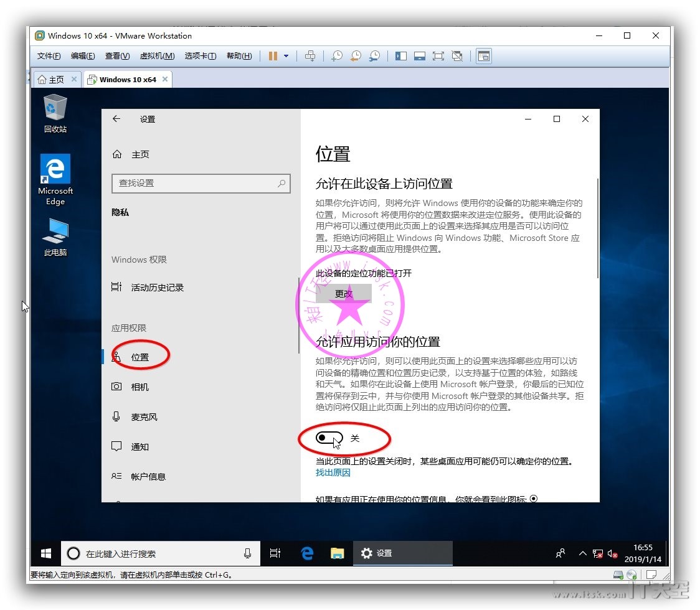Revert the virtual machine to its snapshot
Viewport: 700px width, 610px height.
tap(356, 56)
